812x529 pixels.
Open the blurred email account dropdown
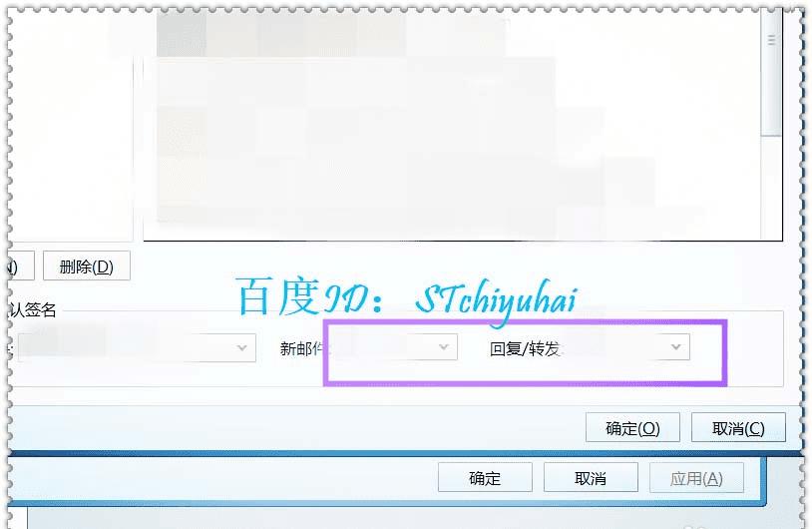coord(137,347)
